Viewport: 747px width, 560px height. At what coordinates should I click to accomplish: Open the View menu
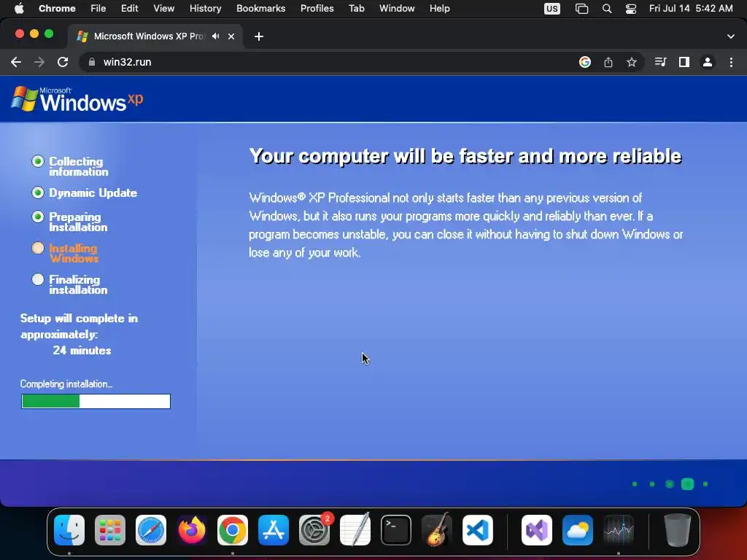click(164, 9)
